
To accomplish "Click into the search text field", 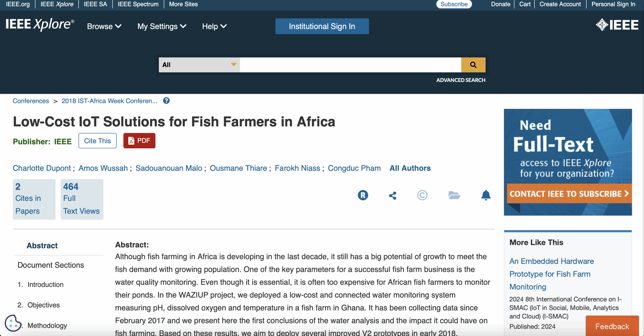I will (350, 65).
